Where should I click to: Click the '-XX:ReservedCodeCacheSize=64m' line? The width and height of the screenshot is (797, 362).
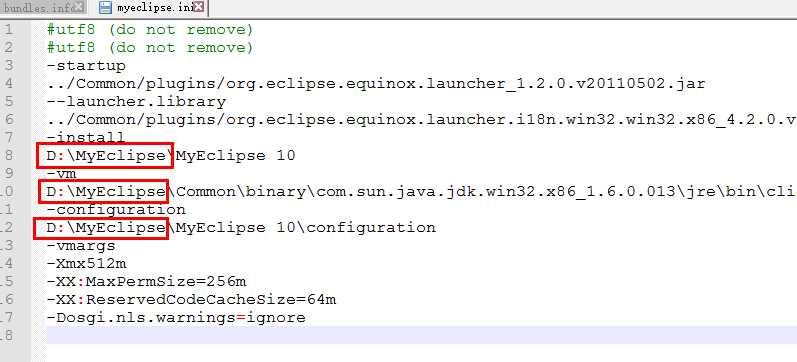(x=192, y=299)
